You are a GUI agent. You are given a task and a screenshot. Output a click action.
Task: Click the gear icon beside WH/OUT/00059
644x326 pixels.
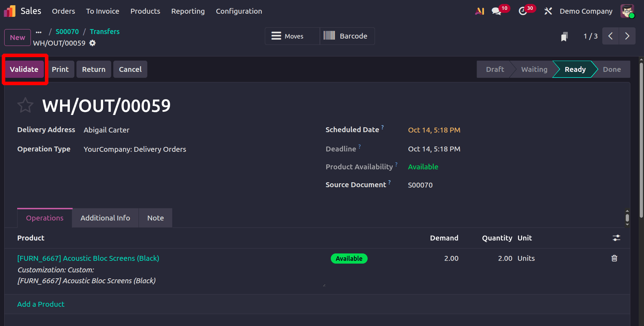[93, 43]
